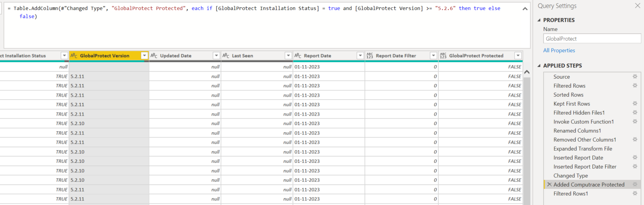644x205 pixels.
Task: Open filter dropdown for Last Seen column
Action: click(288, 56)
